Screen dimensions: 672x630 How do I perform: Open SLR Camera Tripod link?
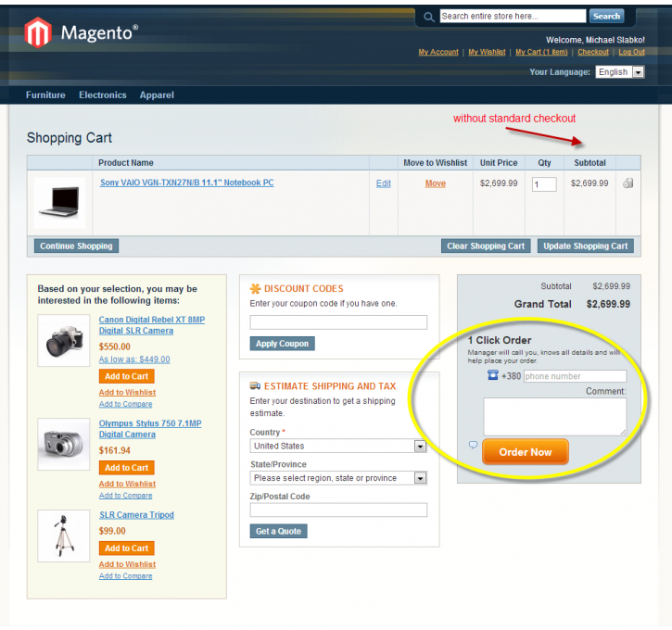(136, 515)
